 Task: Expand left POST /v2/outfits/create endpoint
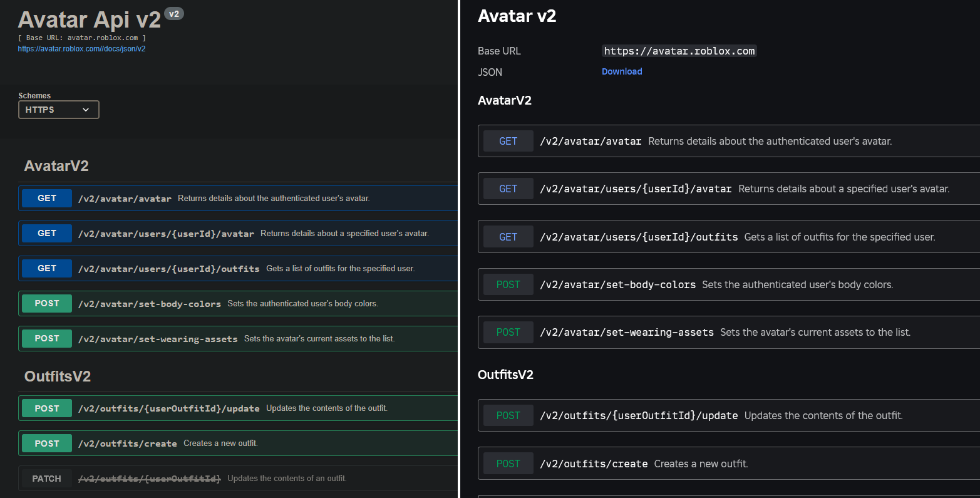pyautogui.click(x=128, y=444)
